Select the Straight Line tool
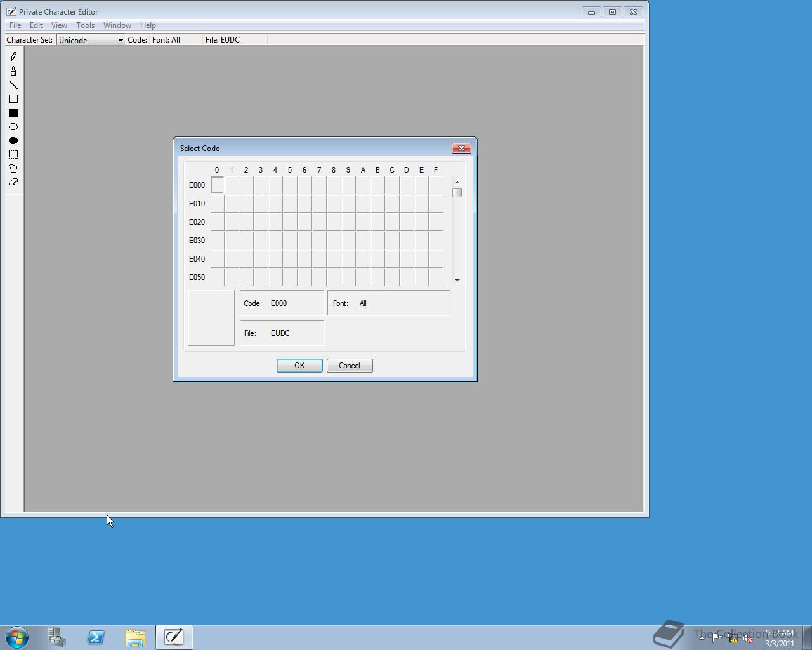Viewport: 812px width, 650px height. click(13, 85)
